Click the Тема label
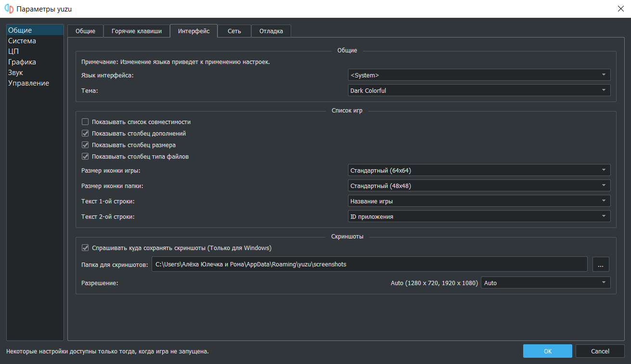The image size is (631, 364). (90, 90)
